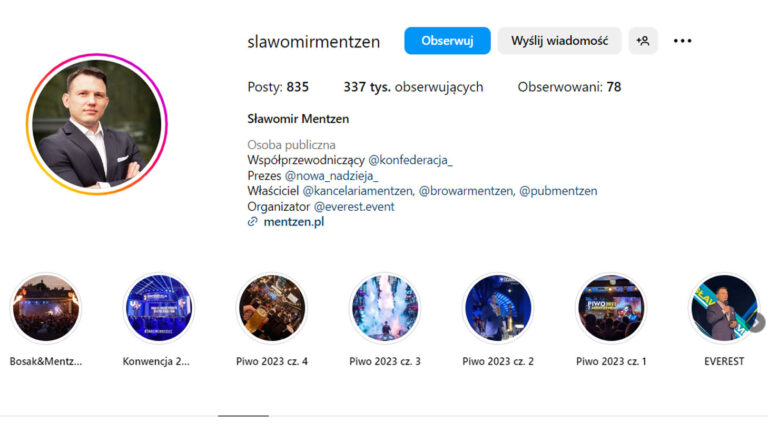The width and height of the screenshot is (768, 432).
Task: Visit the mentzen.pl website link
Action: [x=294, y=222]
